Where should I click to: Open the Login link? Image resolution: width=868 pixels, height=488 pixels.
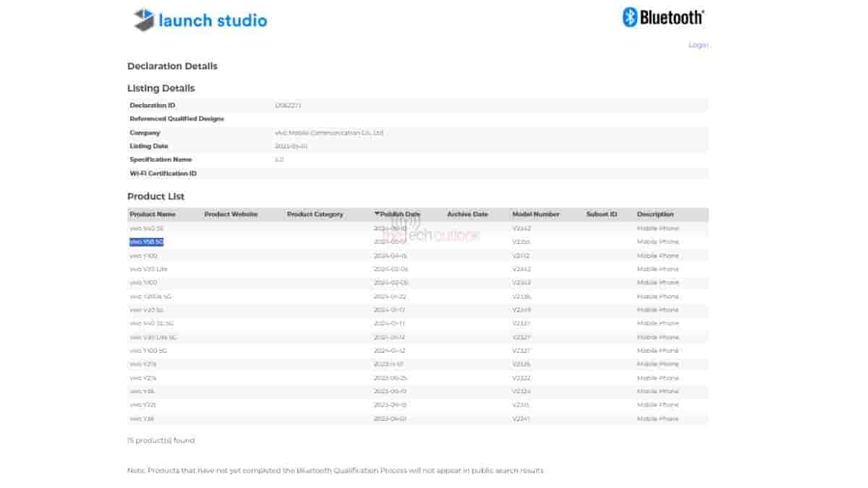698,45
